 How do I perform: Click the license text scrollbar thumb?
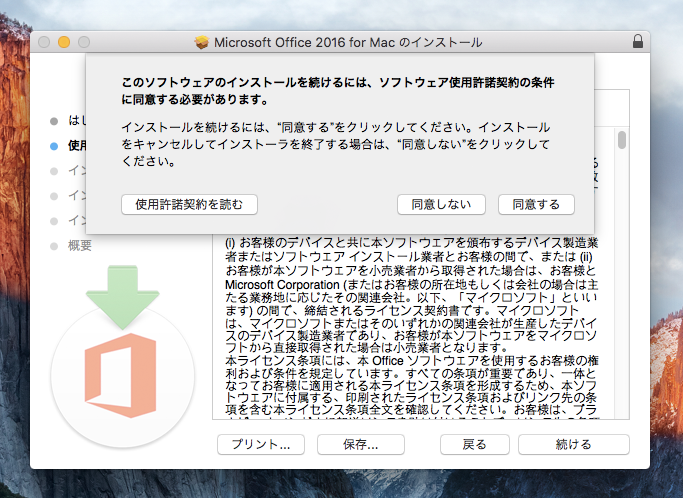pyautogui.click(x=622, y=140)
